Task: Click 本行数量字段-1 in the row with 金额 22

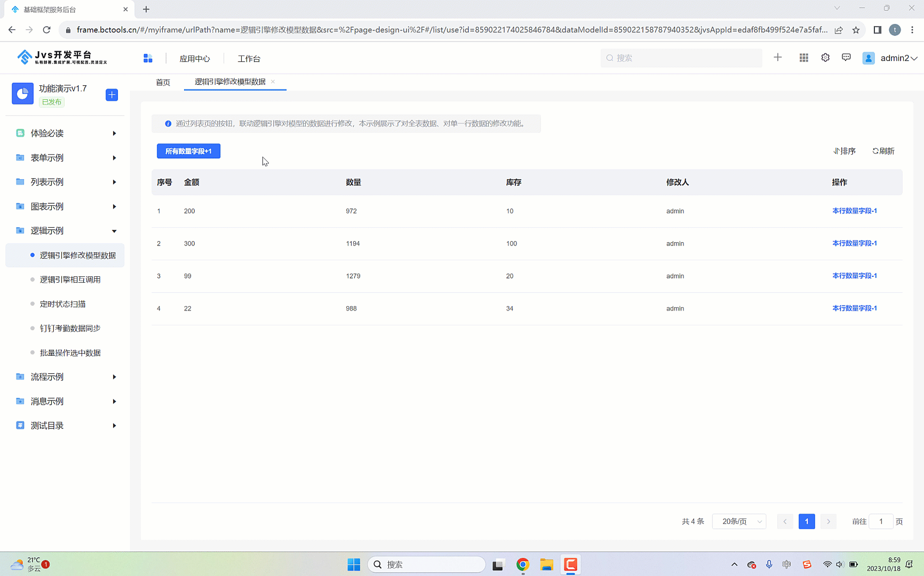Action: (x=855, y=308)
